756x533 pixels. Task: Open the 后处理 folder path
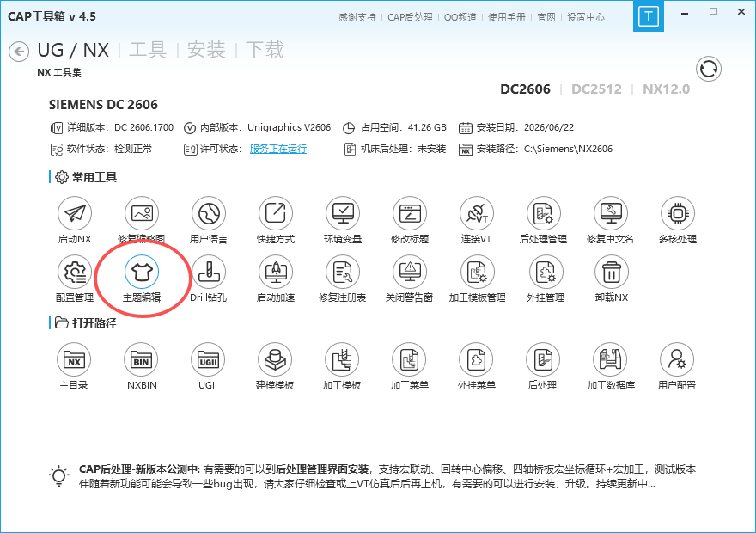[543, 360]
